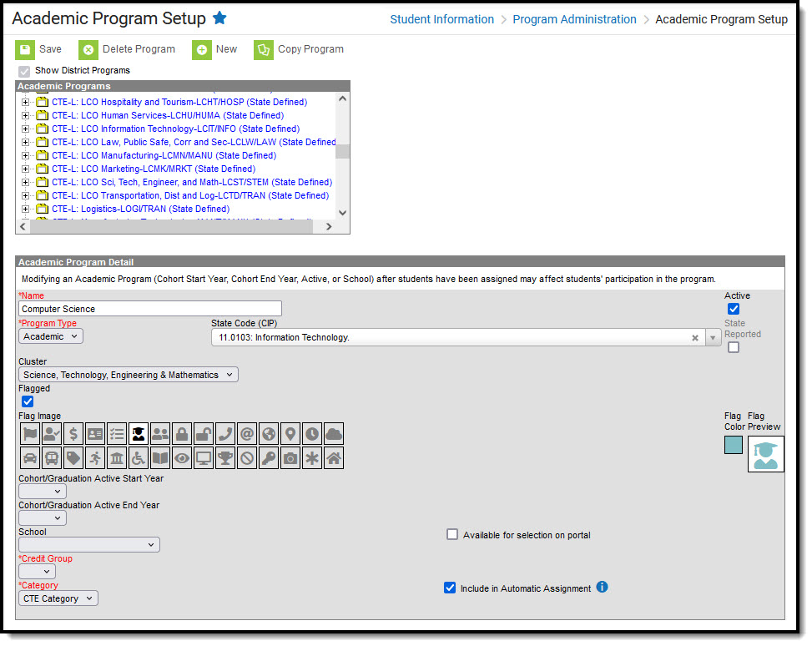Pick the open book flag image
This screenshot has height=646, width=812.
(160, 458)
